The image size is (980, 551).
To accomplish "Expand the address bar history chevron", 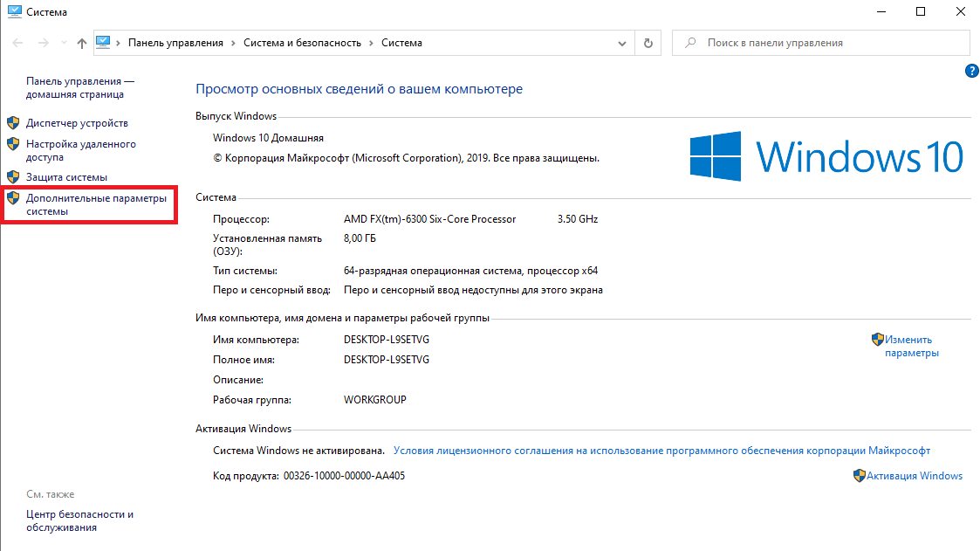I will [x=622, y=43].
